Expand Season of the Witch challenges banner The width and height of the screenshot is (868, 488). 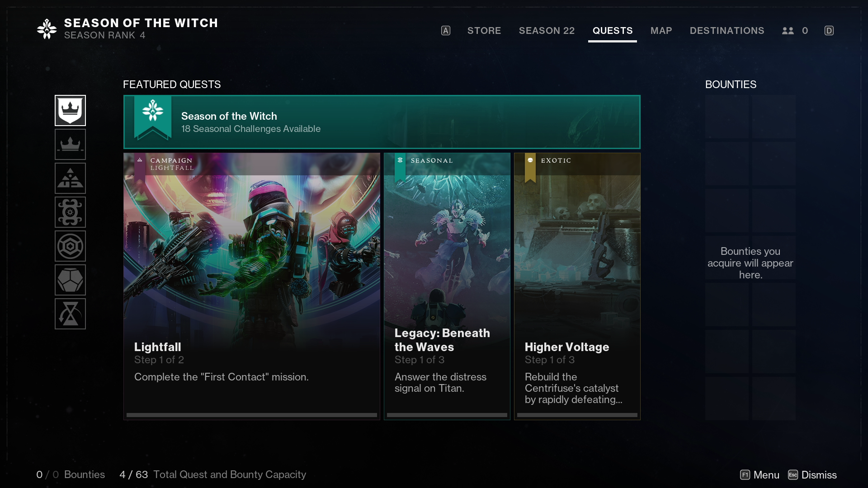(x=382, y=122)
